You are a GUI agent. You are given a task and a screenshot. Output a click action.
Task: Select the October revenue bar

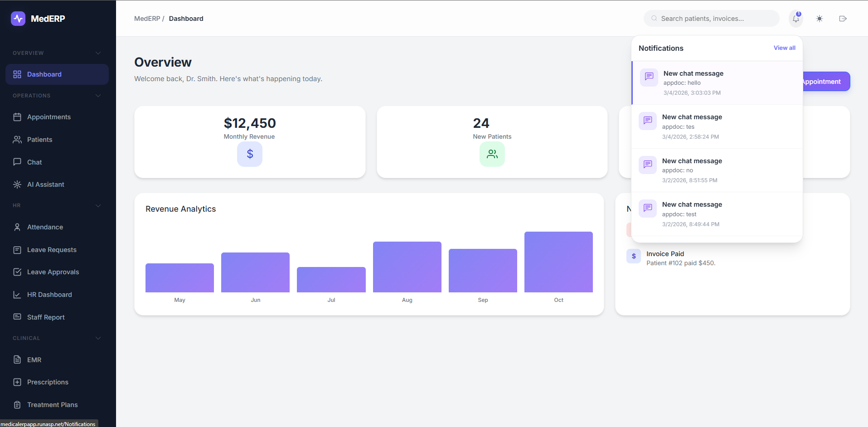tap(558, 262)
